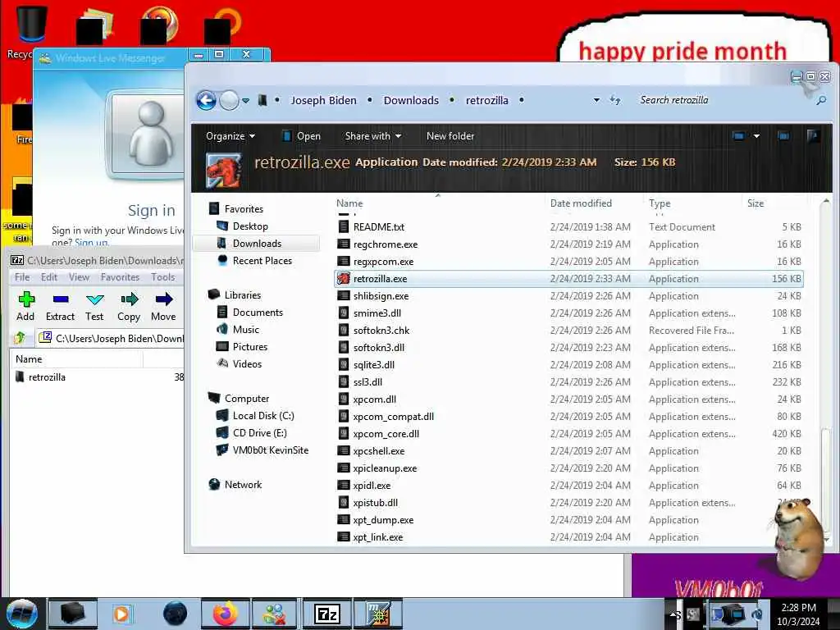Click the change view icon
The height and width of the screenshot is (630, 840).
[739, 136]
